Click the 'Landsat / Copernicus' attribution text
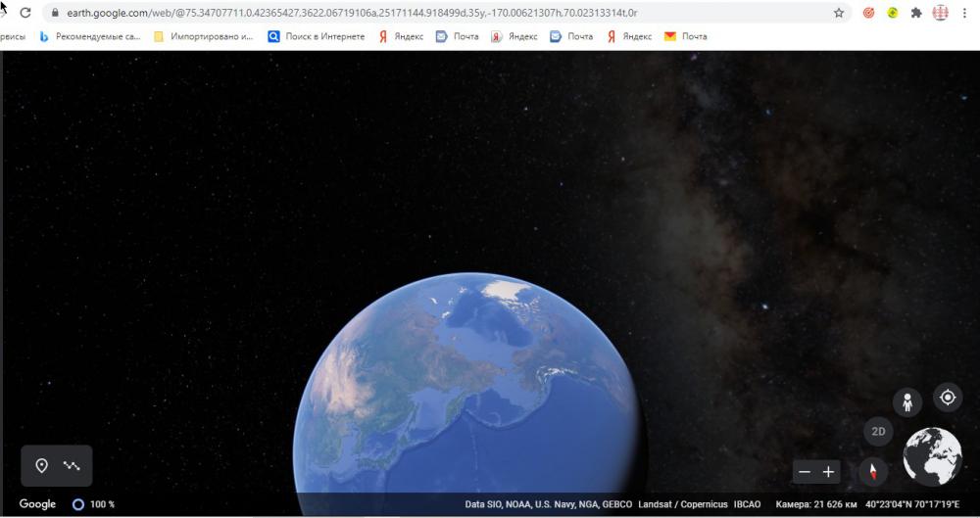This screenshot has width=980, height=518. [683, 504]
